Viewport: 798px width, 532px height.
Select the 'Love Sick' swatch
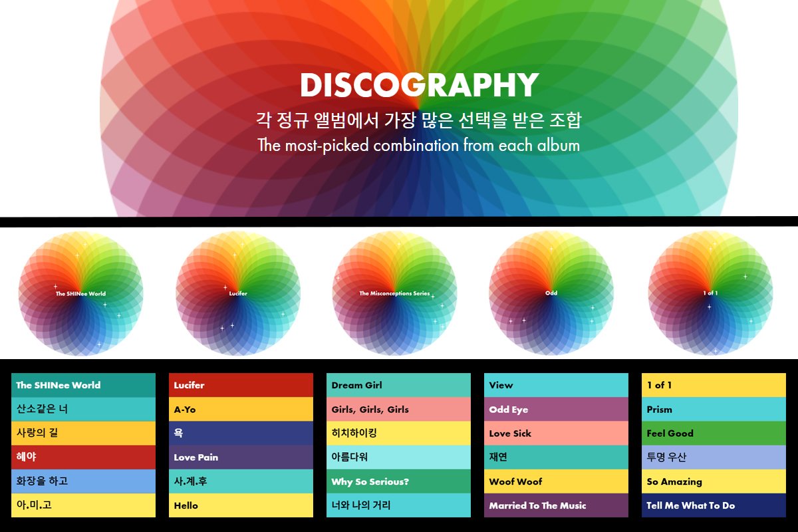[x=556, y=433]
